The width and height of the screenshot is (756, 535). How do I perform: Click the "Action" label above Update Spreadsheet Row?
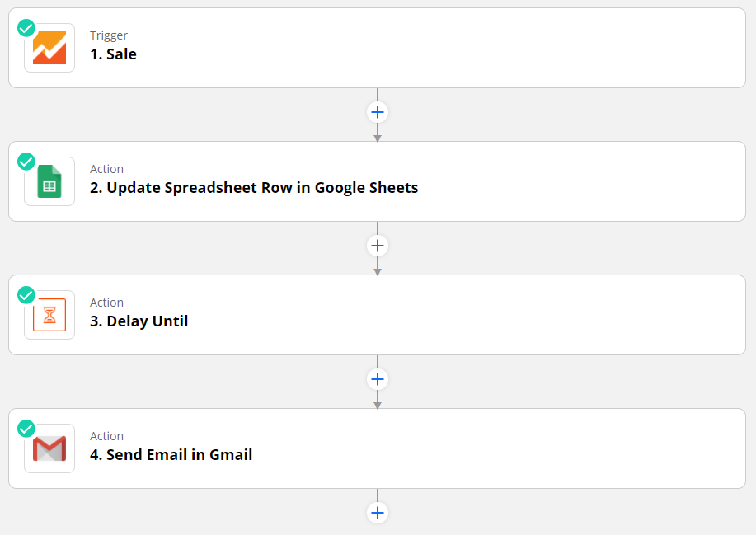[106, 169]
